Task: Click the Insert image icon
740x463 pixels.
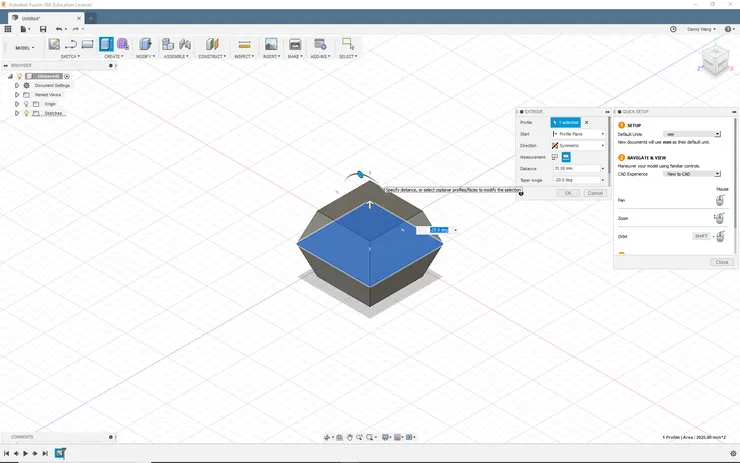Action: click(271, 45)
